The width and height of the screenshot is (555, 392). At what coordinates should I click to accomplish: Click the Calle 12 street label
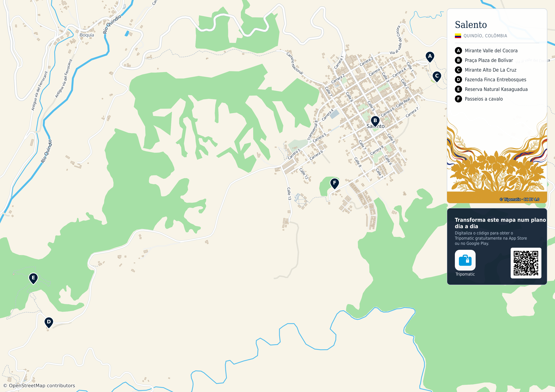click(304, 174)
